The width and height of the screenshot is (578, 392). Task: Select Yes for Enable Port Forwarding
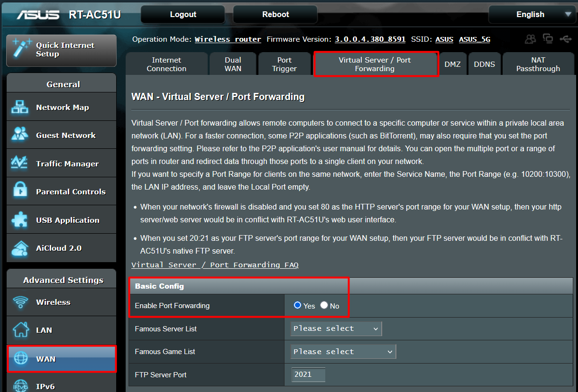tap(298, 305)
